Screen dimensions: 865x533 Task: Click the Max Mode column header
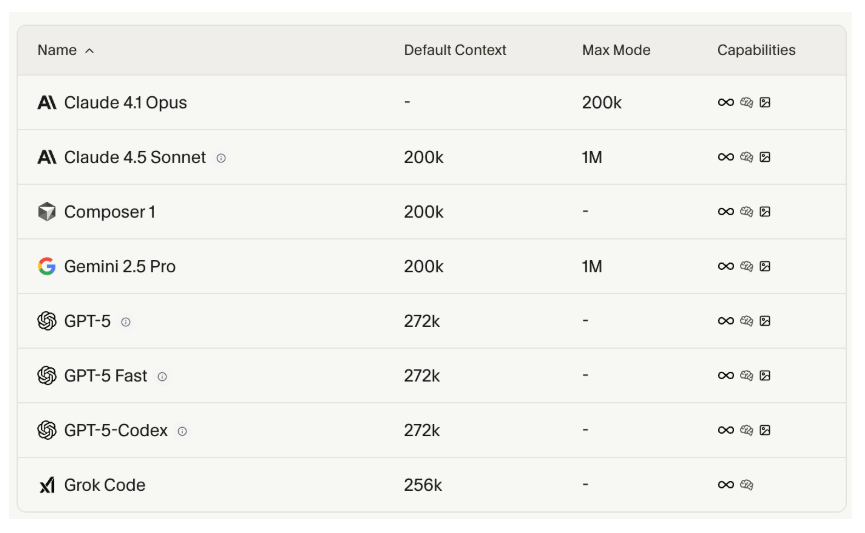tap(616, 50)
